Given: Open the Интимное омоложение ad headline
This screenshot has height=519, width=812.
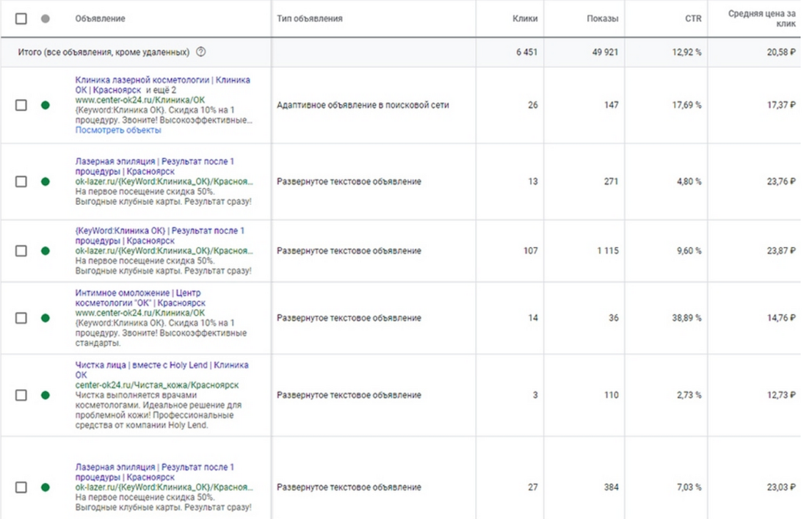Looking at the screenshot, I should (x=140, y=298).
